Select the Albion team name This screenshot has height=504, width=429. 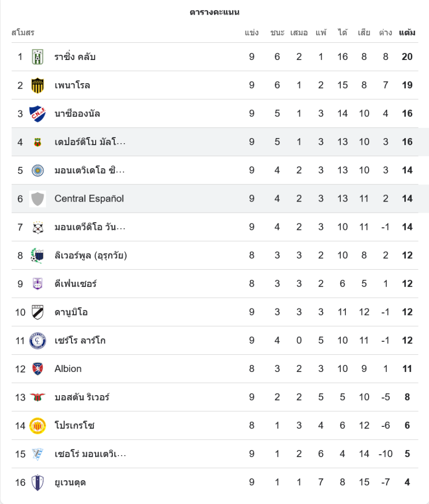(68, 369)
